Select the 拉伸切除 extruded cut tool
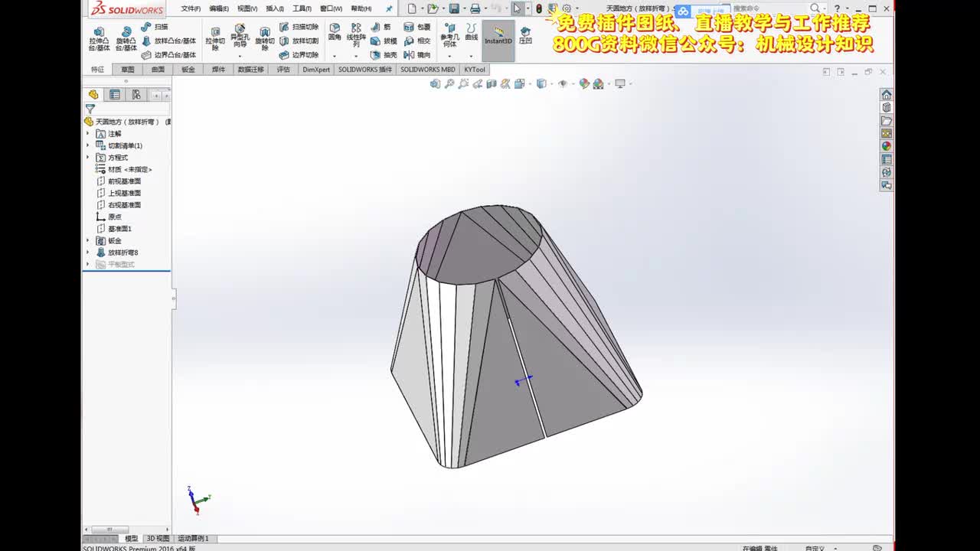The width and height of the screenshot is (980, 551). [215, 39]
